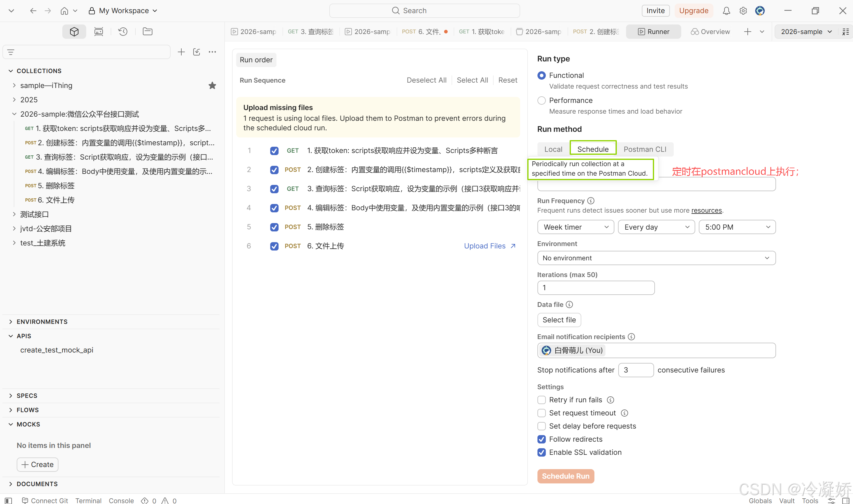Open the 5:00 PM time dropdown
This screenshot has width=853, height=504.
point(737,227)
